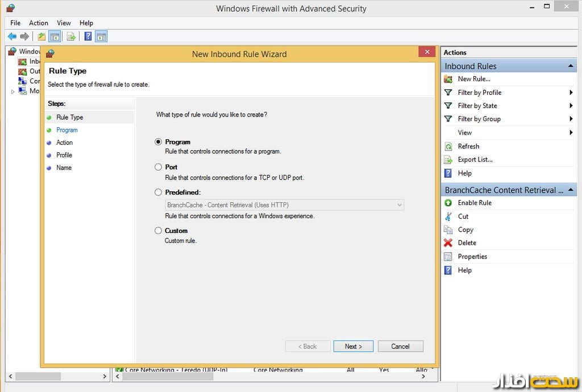Screen dimensions: 582x392
Task: Click the Cut scissors icon
Action: 448,216
